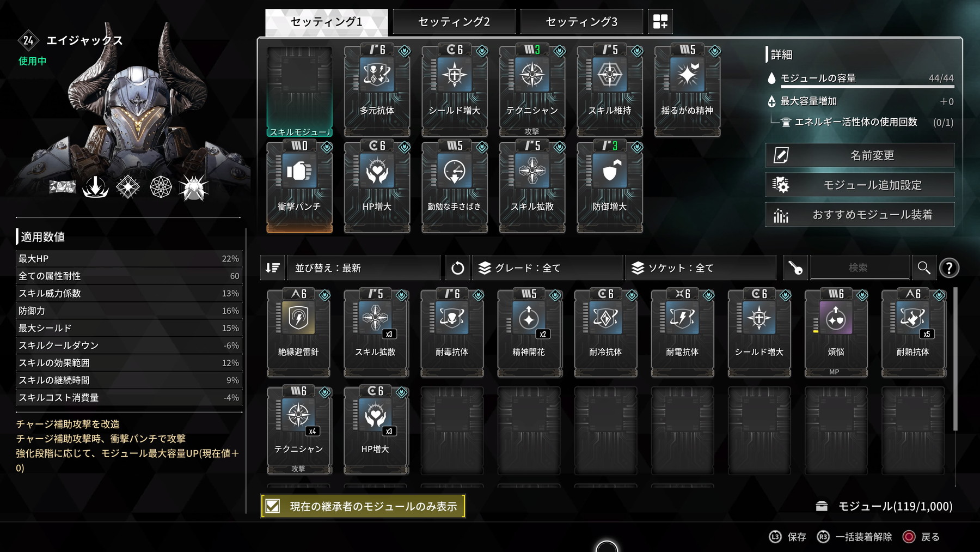Image resolution: width=980 pixels, height=552 pixels.
Task: Click the add-setting grid plus icon
Action: pyautogui.click(x=660, y=22)
